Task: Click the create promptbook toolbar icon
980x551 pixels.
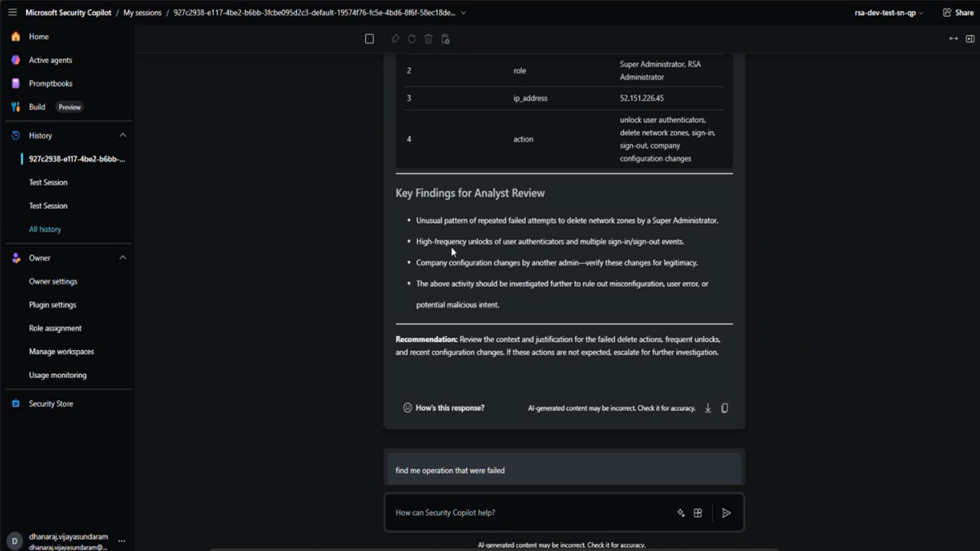Action: 446,39
